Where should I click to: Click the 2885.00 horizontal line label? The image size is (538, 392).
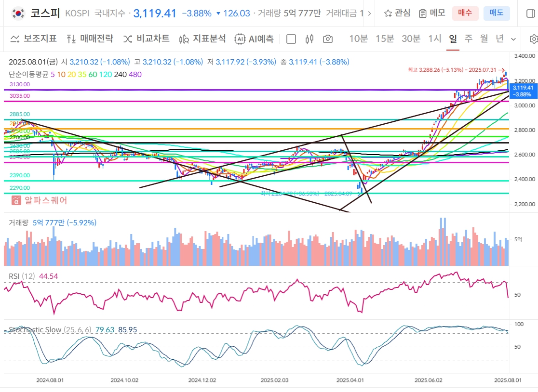coord(20,114)
